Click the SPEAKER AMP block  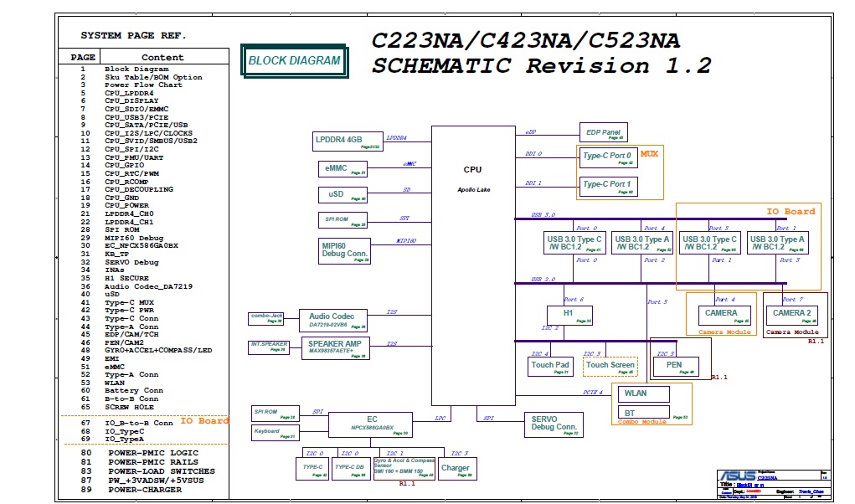click(x=335, y=347)
